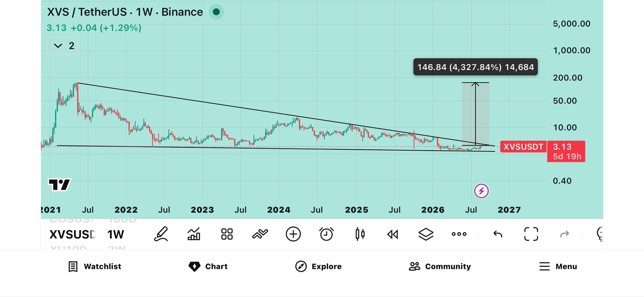Undo last action arrow icon

point(498,234)
